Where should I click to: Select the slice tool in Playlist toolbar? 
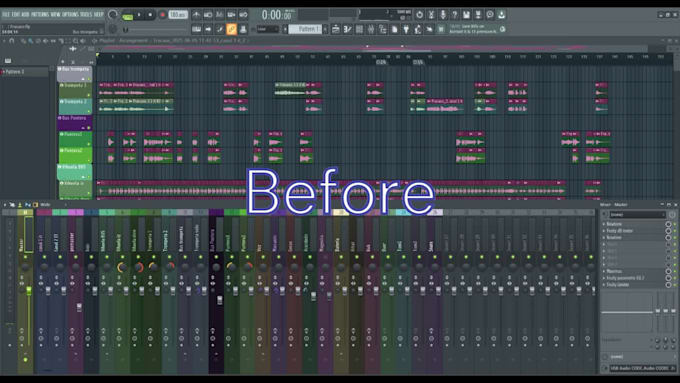[x=61, y=41]
